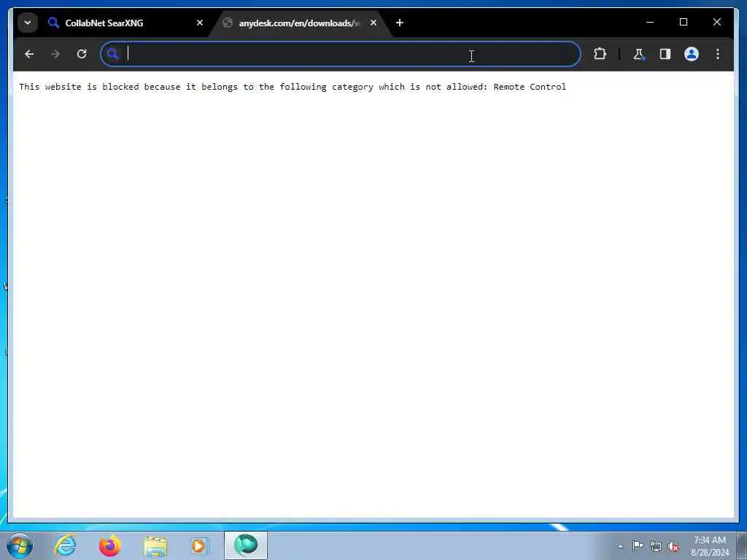Switch to the CollabNet SearXNG tab
747x560 pixels.
point(126,23)
